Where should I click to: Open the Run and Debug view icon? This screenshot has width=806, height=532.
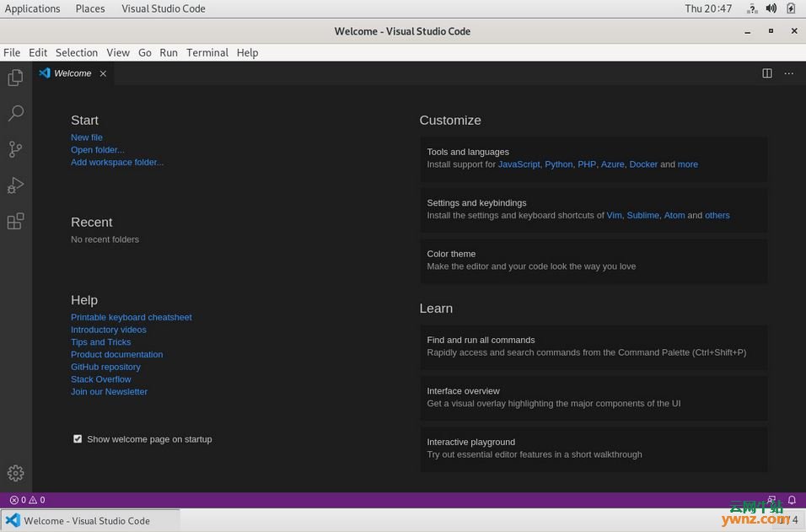[x=15, y=185]
